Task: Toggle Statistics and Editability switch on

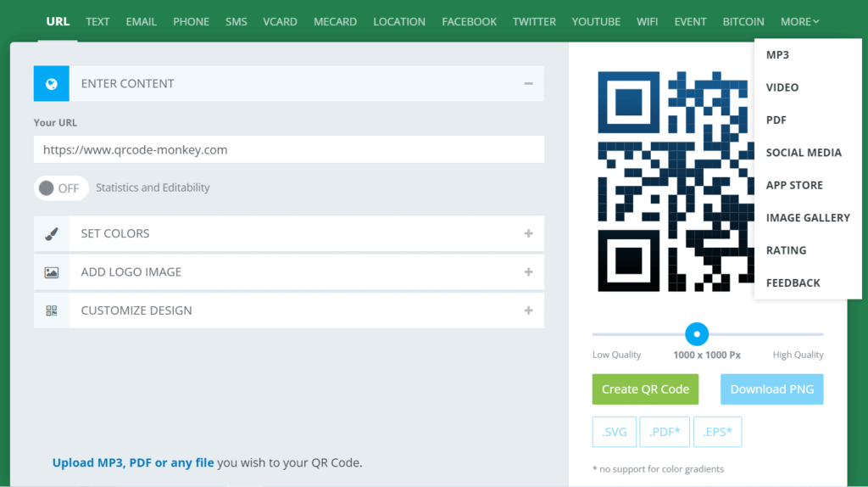Action: coord(61,188)
